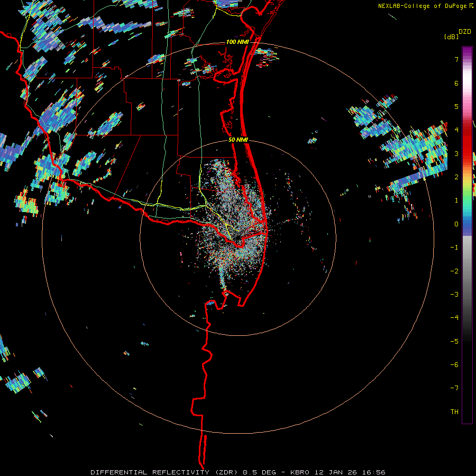This screenshot has height=476, width=476.
Task: Click the 0 value on the color scale
Action: (x=456, y=224)
